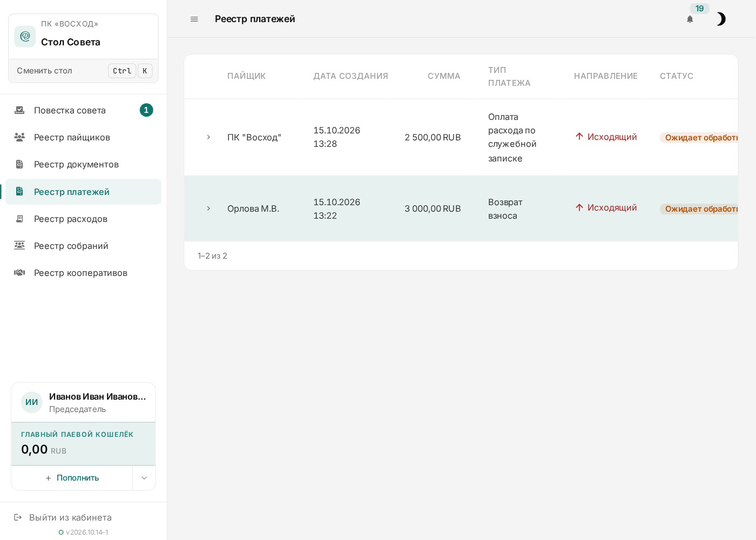Open notifications bell icon
Image resolution: width=756 pixels, height=540 pixels.
coord(690,19)
